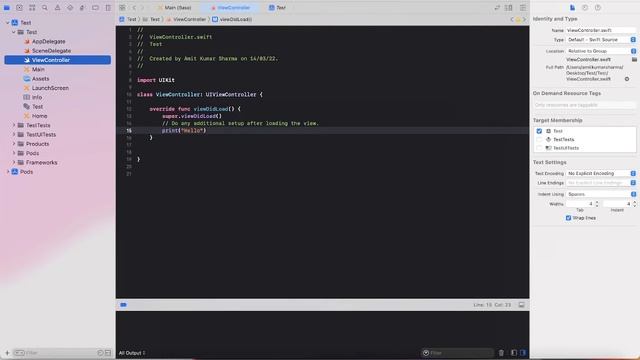Image resolution: width=640 pixels, height=360 pixels.
Task: Open the Debug navigator icon
Action: click(82, 8)
